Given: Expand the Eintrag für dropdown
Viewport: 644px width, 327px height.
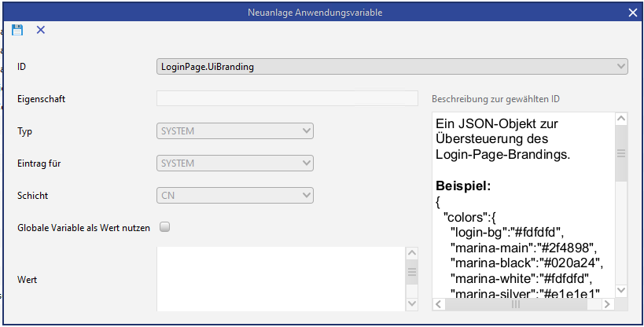Looking at the screenshot, I should pyautogui.click(x=235, y=163).
